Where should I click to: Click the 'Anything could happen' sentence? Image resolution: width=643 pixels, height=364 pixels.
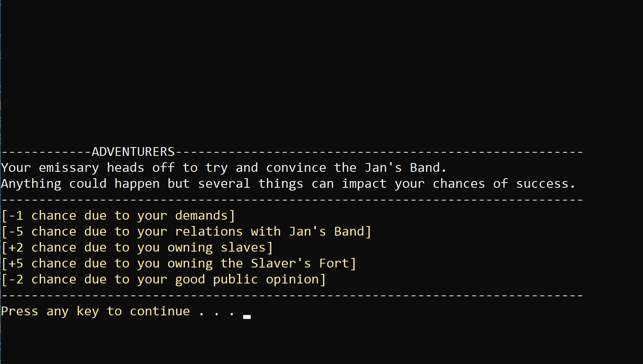288,184
